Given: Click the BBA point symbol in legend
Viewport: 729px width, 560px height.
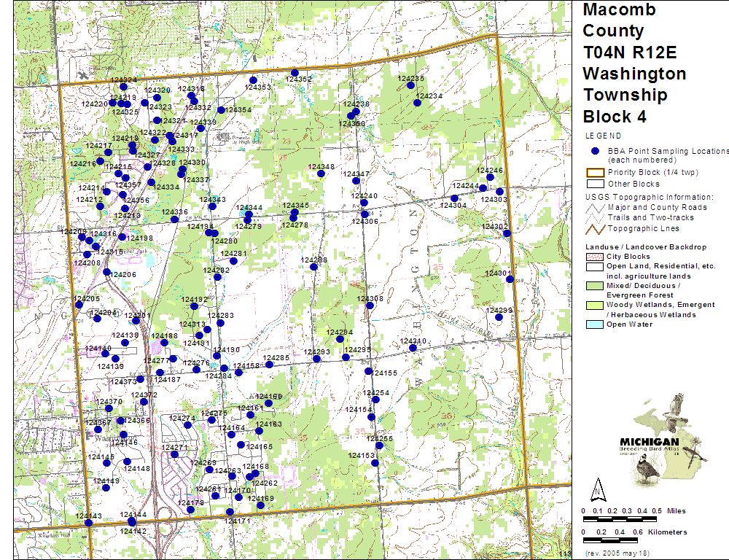Looking at the screenshot, I should (x=596, y=150).
